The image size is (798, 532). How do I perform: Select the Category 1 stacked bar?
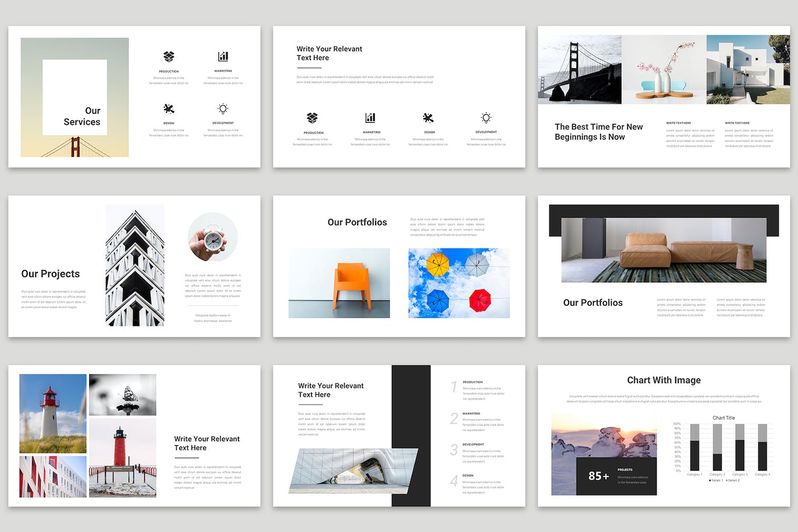pyautogui.click(x=694, y=447)
